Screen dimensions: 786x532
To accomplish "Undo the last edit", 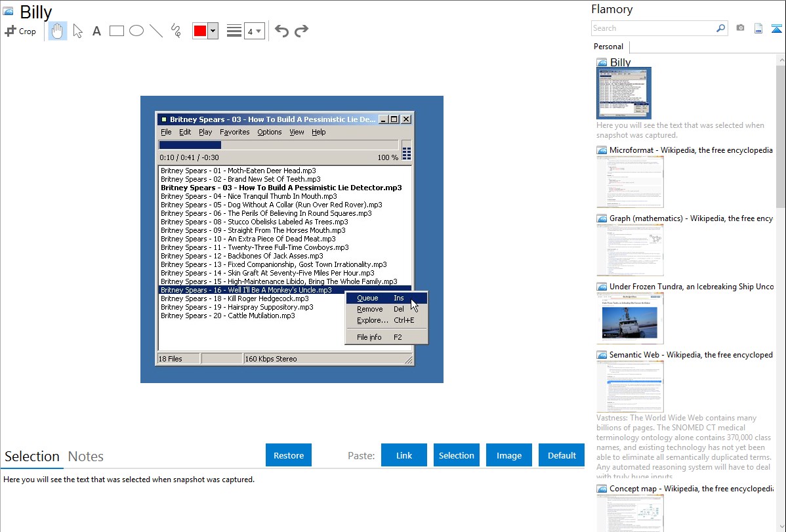I will point(281,31).
